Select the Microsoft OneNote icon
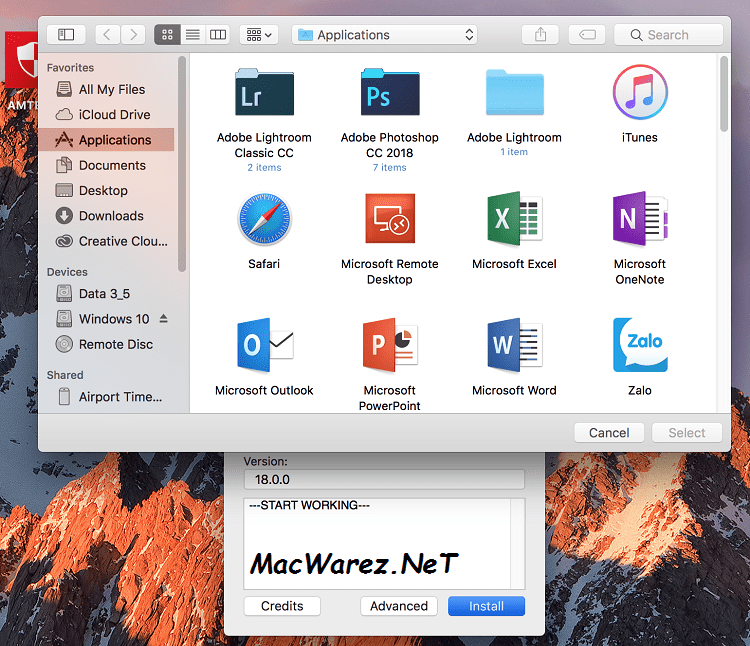 click(640, 219)
